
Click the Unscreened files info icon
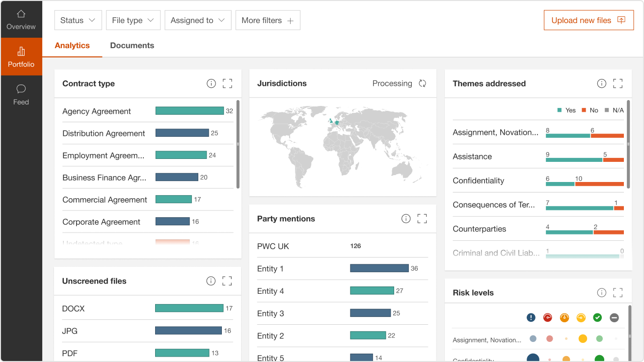click(x=211, y=281)
